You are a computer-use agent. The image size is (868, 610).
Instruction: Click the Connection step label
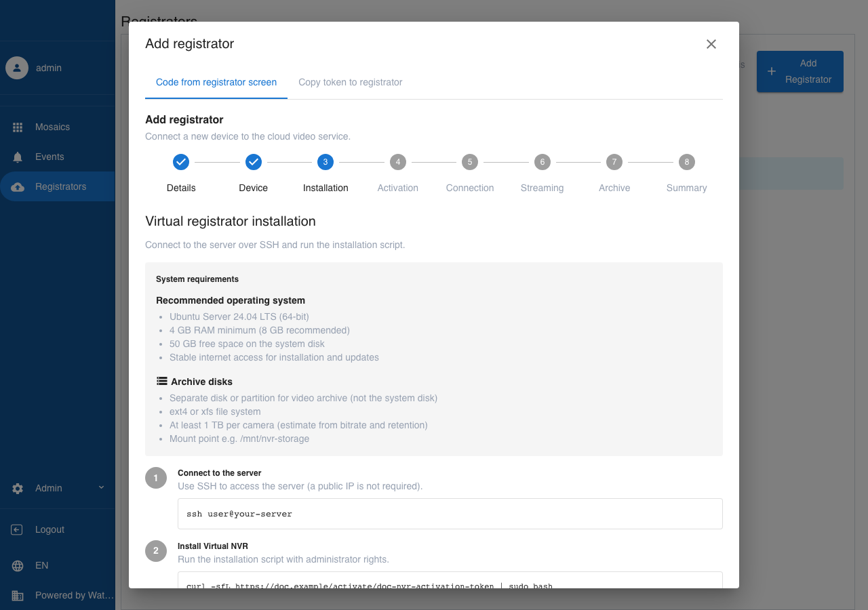(470, 188)
